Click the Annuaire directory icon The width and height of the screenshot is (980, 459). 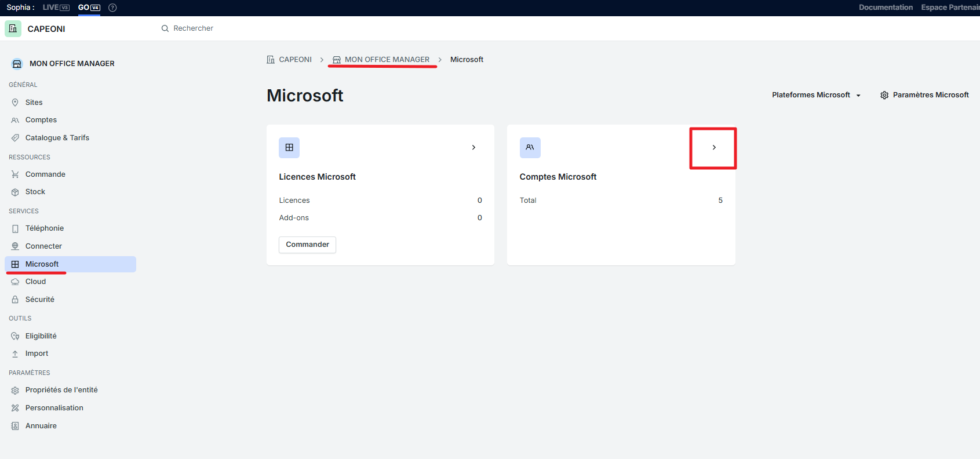[15, 426]
